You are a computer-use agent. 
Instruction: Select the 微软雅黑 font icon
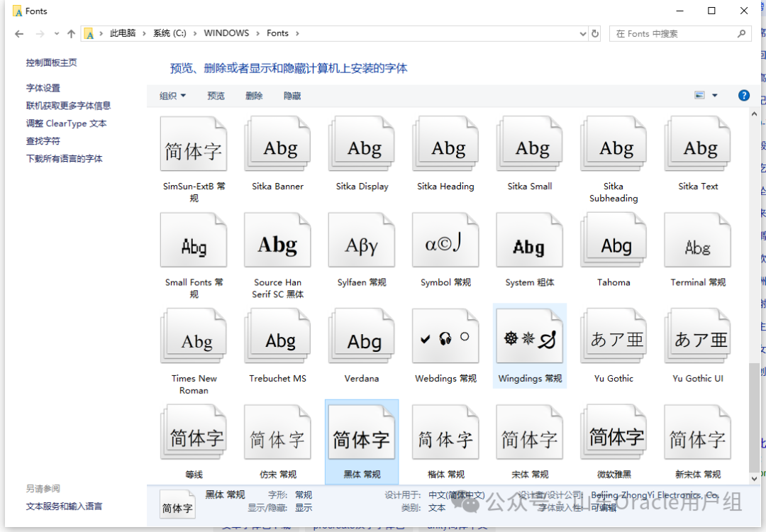point(614,433)
